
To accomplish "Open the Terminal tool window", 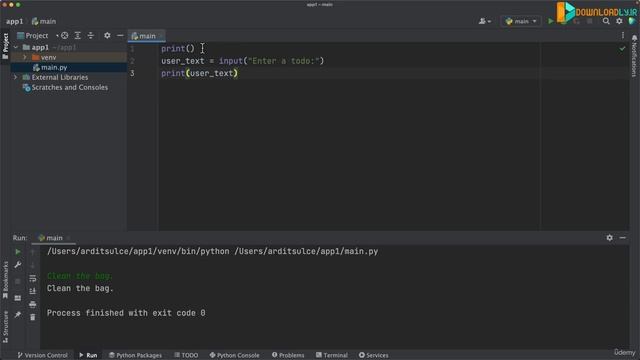I will click(x=332, y=355).
